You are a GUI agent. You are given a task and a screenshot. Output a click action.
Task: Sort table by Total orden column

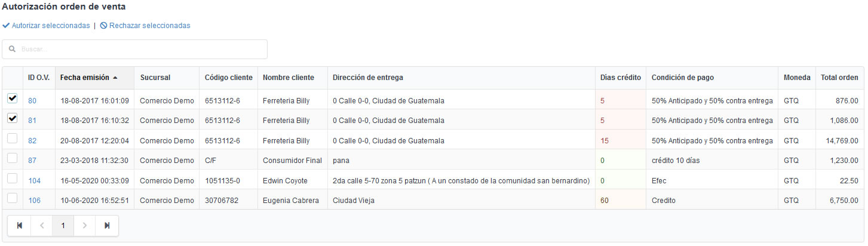[x=839, y=78]
